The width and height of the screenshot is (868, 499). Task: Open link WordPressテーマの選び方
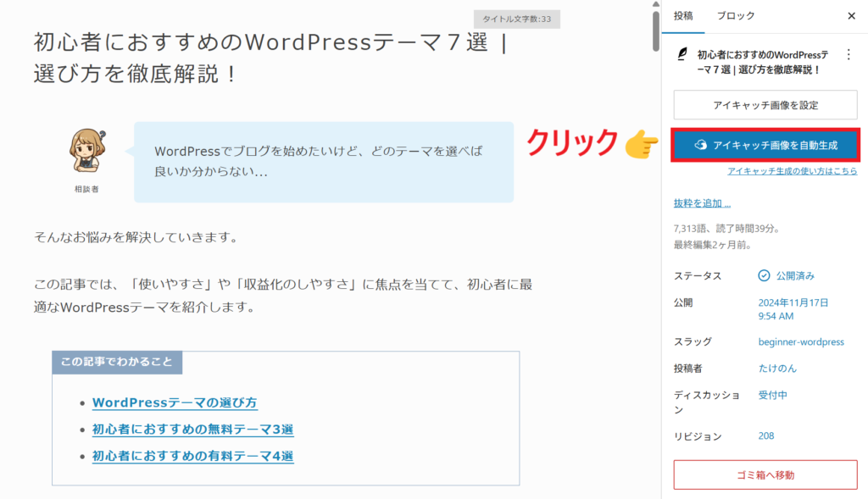[175, 402]
